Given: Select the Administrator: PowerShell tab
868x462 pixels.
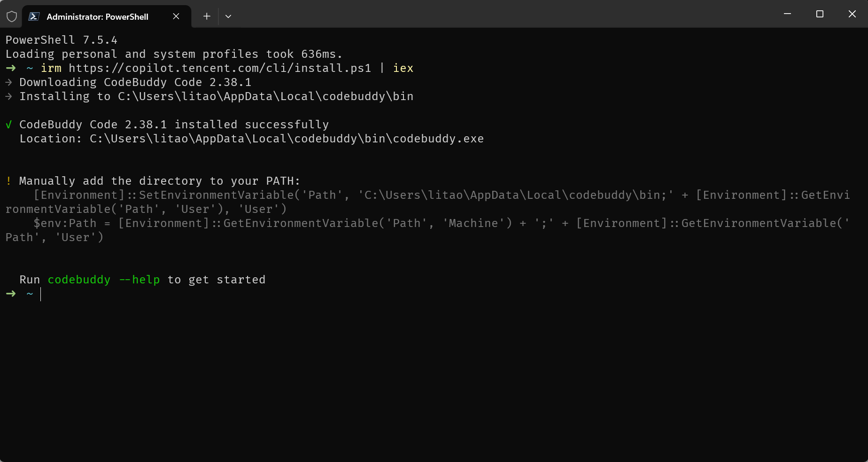Looking at the screenshot, I should point(97,16).
